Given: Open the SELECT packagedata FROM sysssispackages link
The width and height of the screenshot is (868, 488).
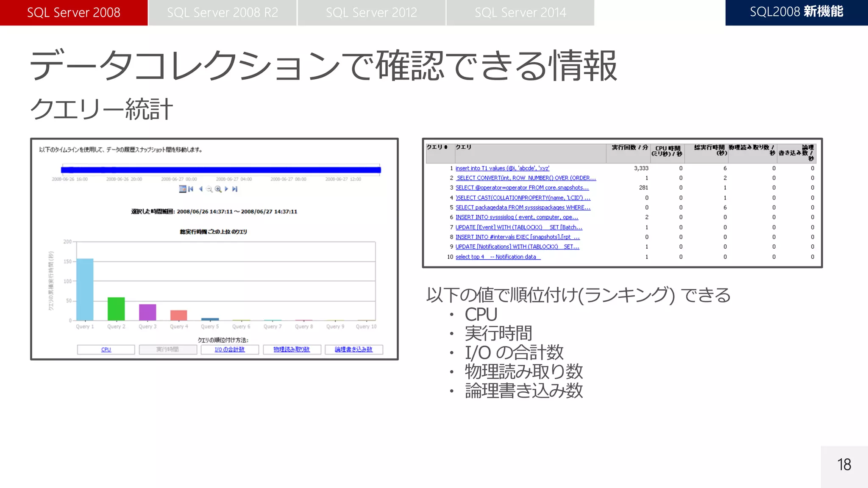Looking at the screenshot, I should click(x=523, y=208).
